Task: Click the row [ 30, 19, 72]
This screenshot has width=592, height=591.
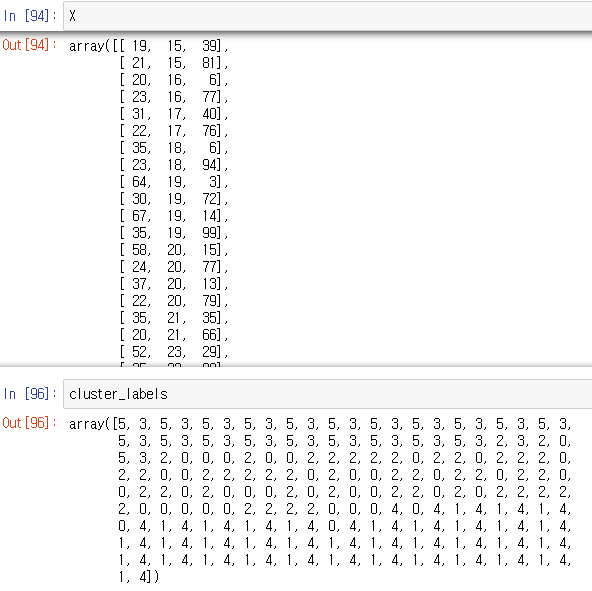Action: [174, 199]
